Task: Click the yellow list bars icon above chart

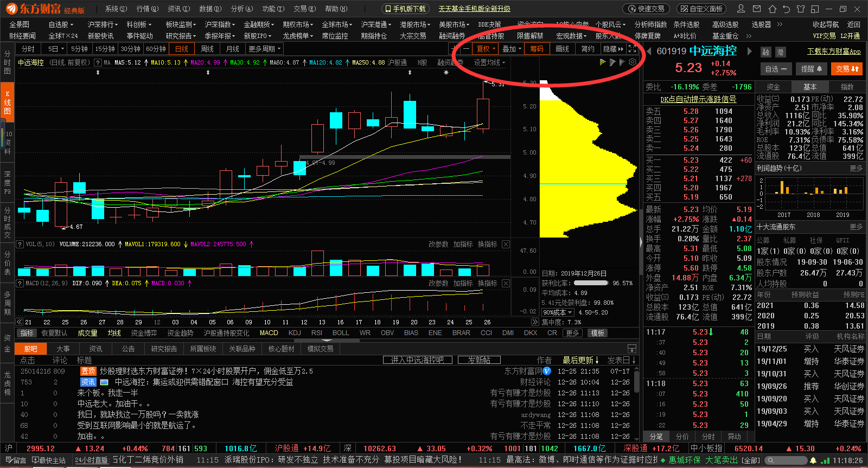Action: click(x=603, y=62)
